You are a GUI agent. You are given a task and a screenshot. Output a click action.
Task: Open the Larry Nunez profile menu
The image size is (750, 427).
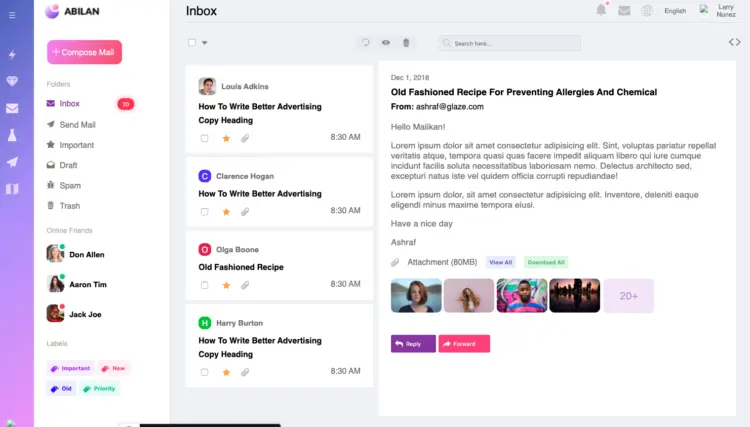(x=722, y=11)
